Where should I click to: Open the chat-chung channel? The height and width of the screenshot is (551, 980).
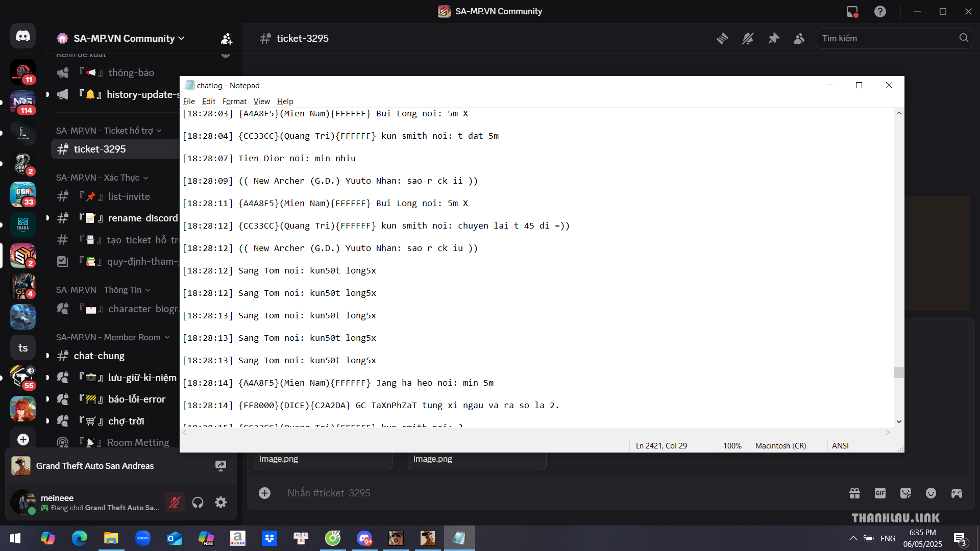click(115, 356)
